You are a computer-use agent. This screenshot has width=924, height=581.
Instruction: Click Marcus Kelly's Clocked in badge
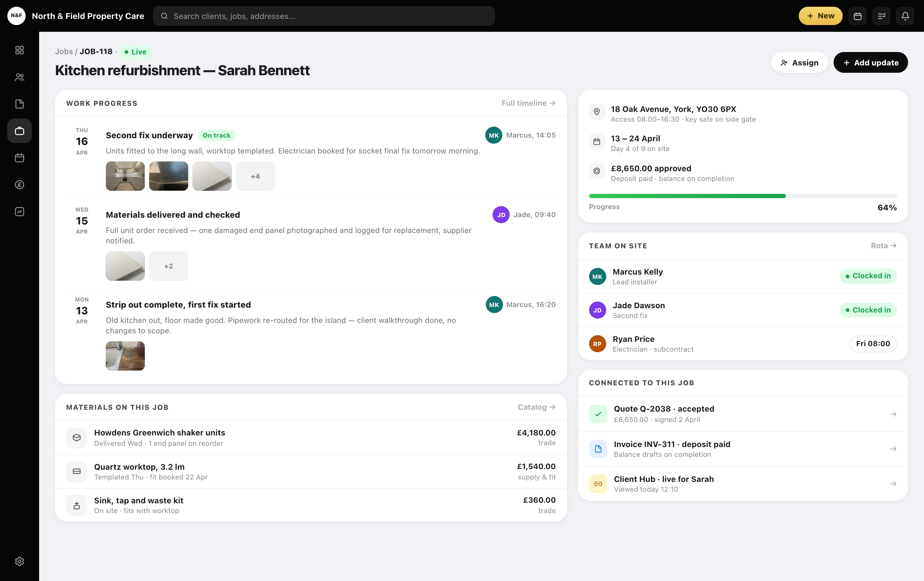tap(868, 276)
